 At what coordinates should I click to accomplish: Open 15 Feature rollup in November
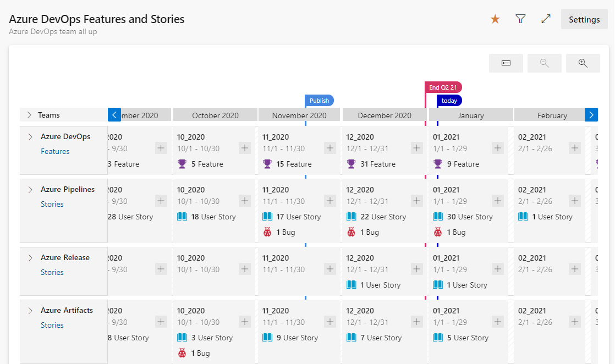[288, 164]
